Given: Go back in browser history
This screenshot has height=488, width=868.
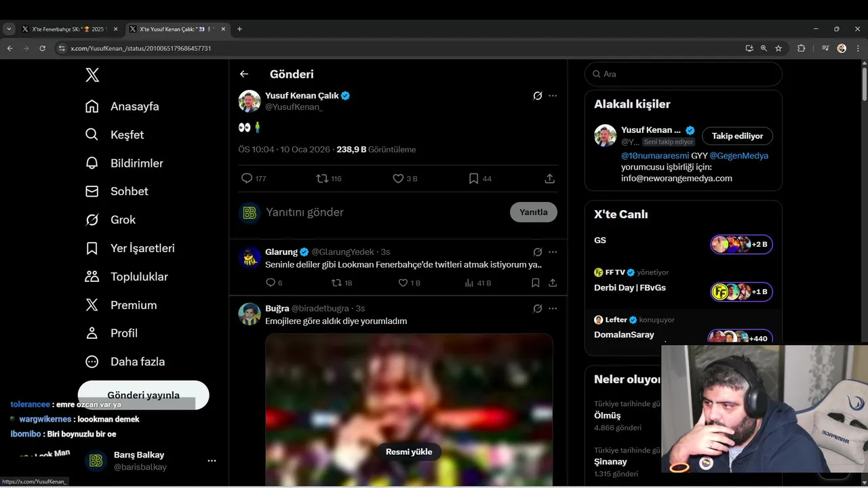Looking at the screenshot, I should point(9,49).
